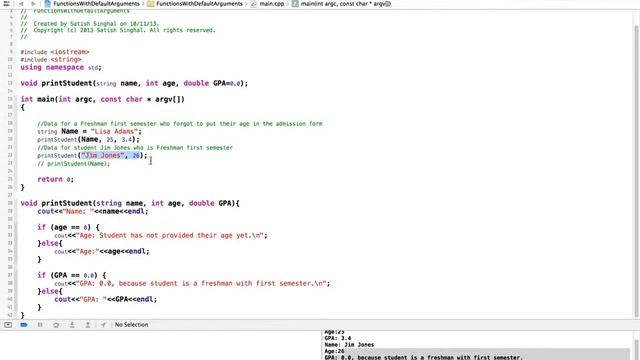Open the FunctionsWithDefaultArguments project breadcrumb
Image resolution: width=640 pixels, height=360 pixels.
pos(96,4)
